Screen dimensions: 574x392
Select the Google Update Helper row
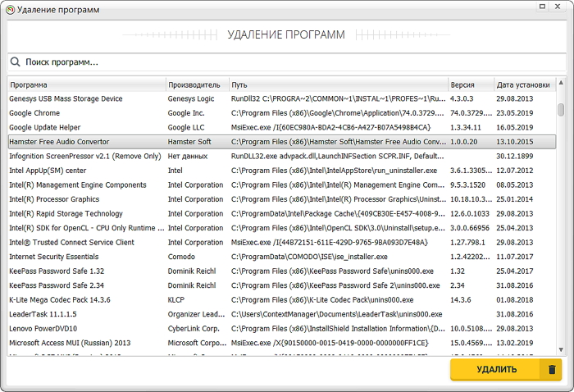pos(282,127)
